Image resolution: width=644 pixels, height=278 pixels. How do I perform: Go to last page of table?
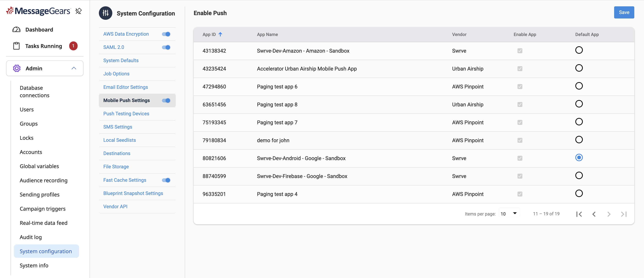(x=624, y=214)
